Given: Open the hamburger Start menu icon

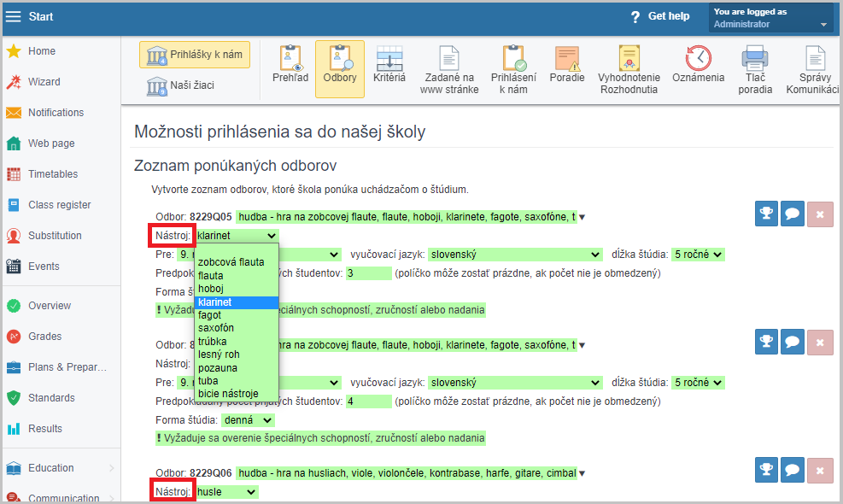Looking at the screenshot, I should (x=13, y=17).
